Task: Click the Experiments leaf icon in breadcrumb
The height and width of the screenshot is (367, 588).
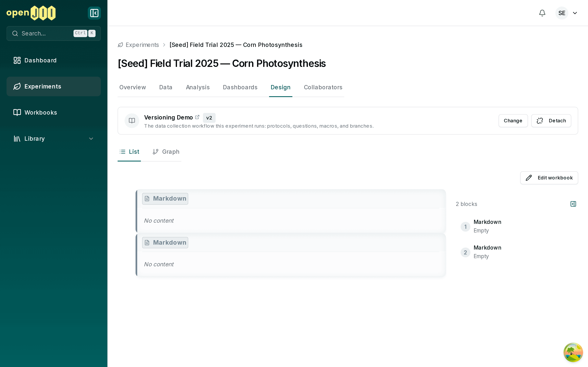Action: click(120, 45)
